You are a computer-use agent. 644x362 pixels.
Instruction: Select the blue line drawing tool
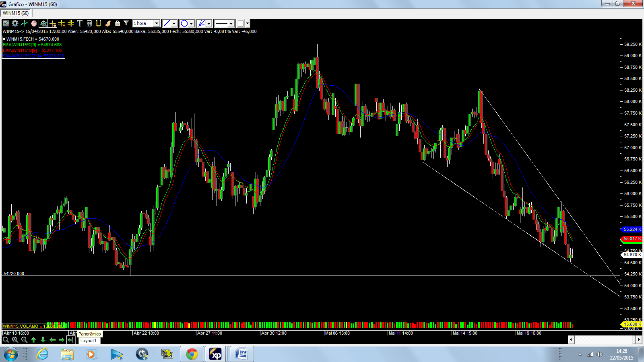[x=167, y=23]
